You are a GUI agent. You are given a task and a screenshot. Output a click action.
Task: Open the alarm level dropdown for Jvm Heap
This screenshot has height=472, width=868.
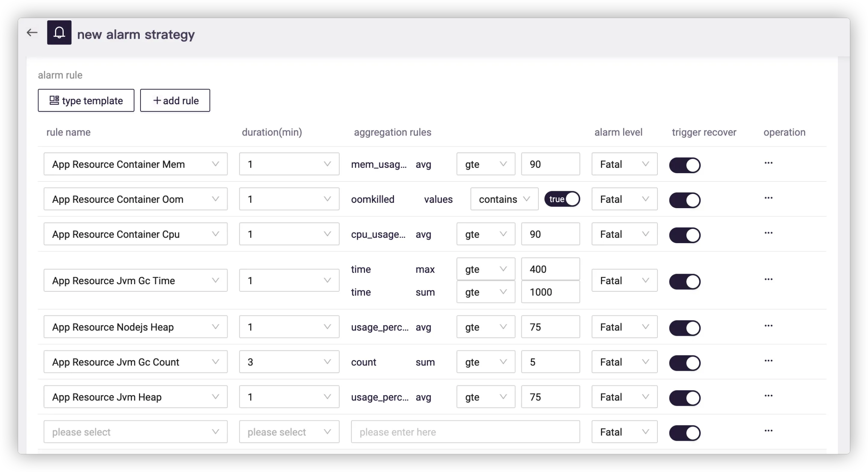click(624, 397)
